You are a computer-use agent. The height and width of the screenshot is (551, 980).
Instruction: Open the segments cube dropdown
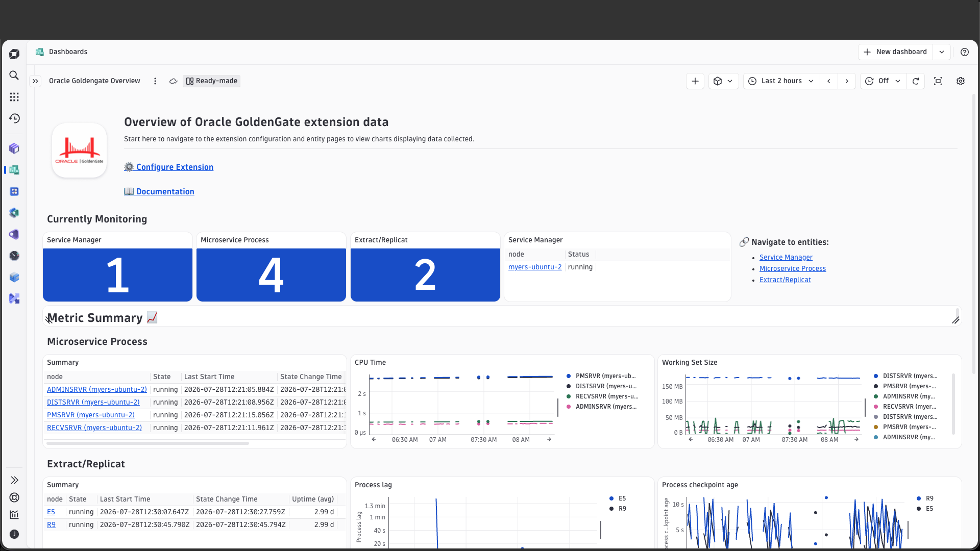pyautogui.click(x=724, y=81)
